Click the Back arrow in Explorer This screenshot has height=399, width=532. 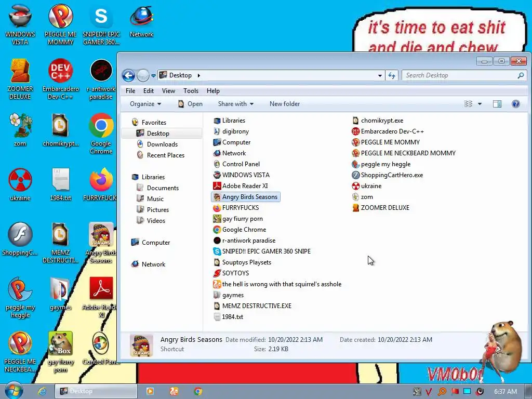coord(129,75)
